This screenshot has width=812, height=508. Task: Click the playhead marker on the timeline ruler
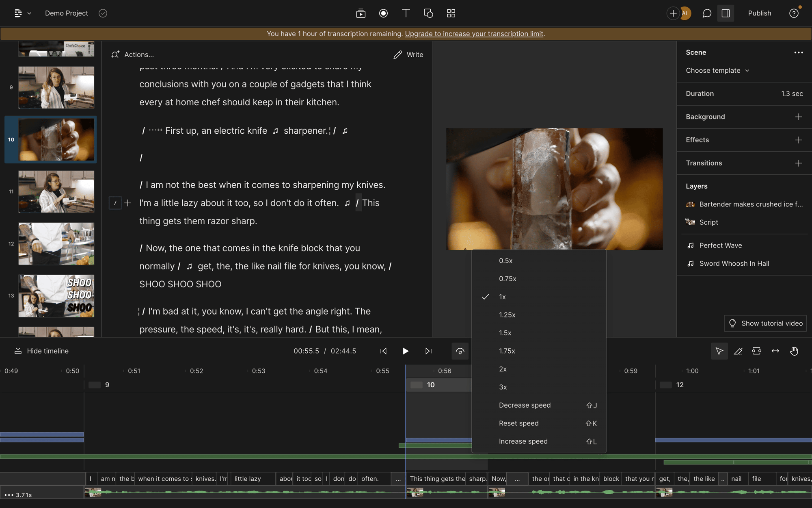(406, 371)
